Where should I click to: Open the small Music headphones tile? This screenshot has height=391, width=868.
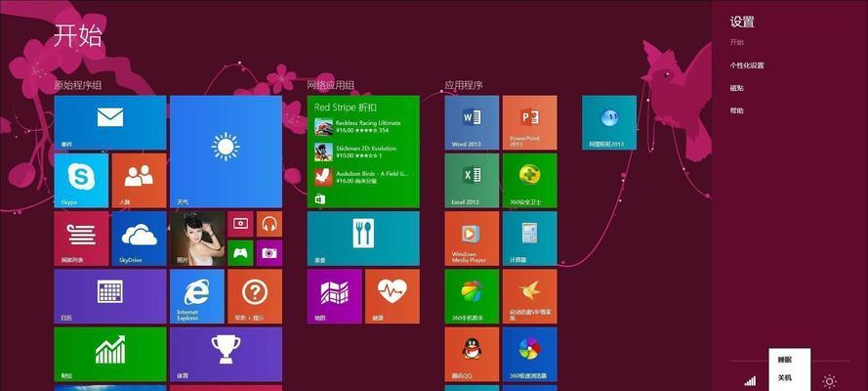click(x=269, y=224)
